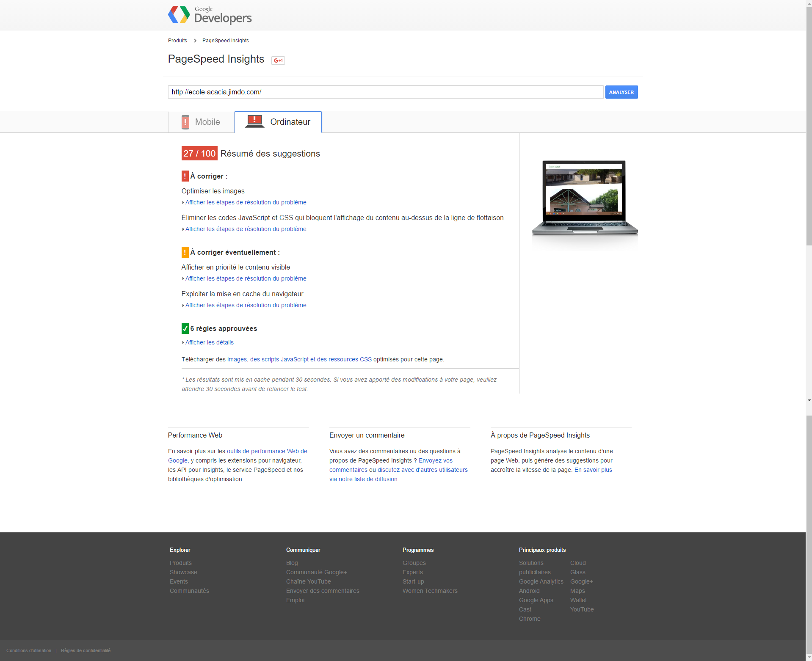
Task: Click the ANALYSER button
Action: point(621,92)
